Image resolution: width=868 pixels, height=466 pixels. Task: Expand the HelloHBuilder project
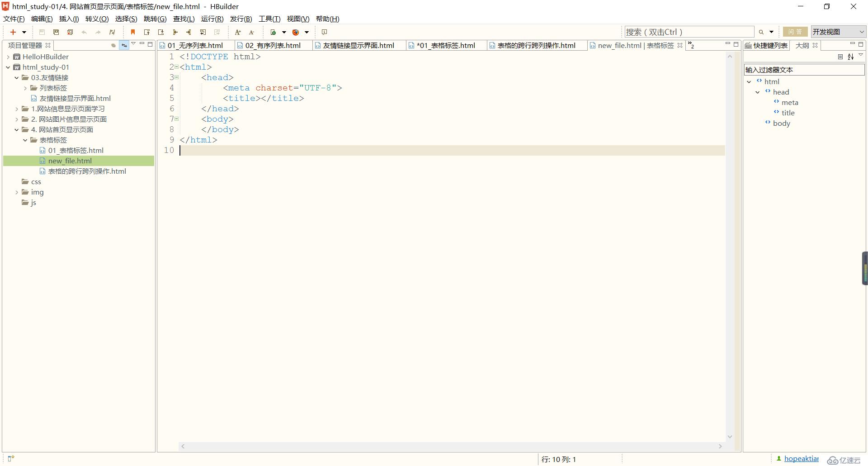pyautogui.click(x=8, y=57)
